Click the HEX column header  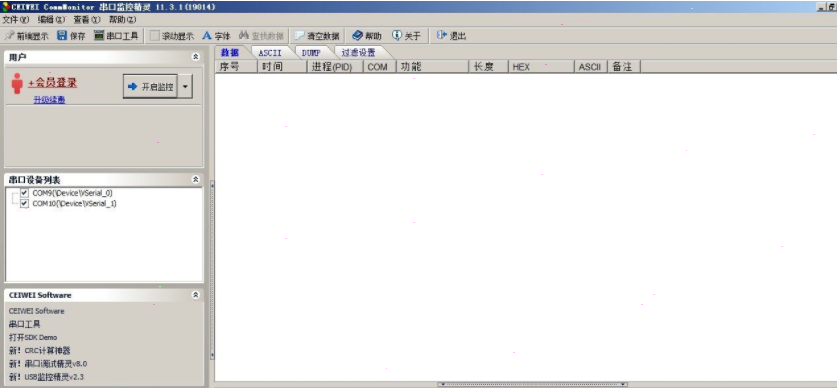click(x=541, y=67)
